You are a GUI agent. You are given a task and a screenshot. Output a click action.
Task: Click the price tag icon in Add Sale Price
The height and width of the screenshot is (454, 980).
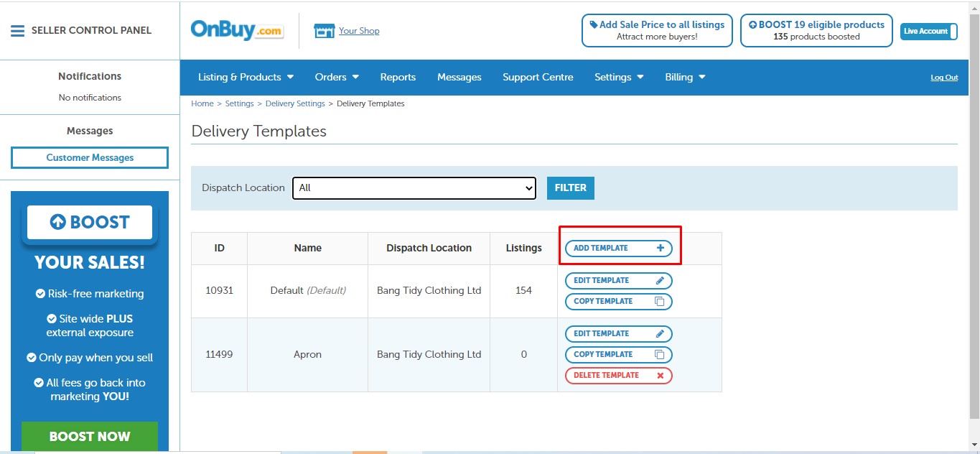(x=594, y=24)
